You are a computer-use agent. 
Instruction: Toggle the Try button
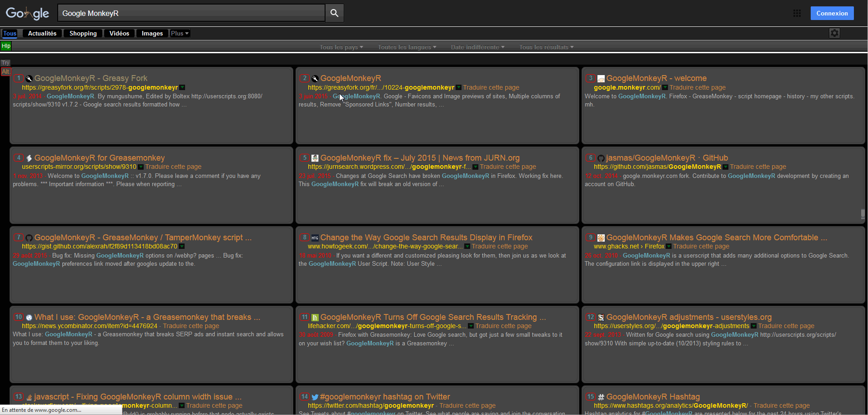(x=5, y=63)
